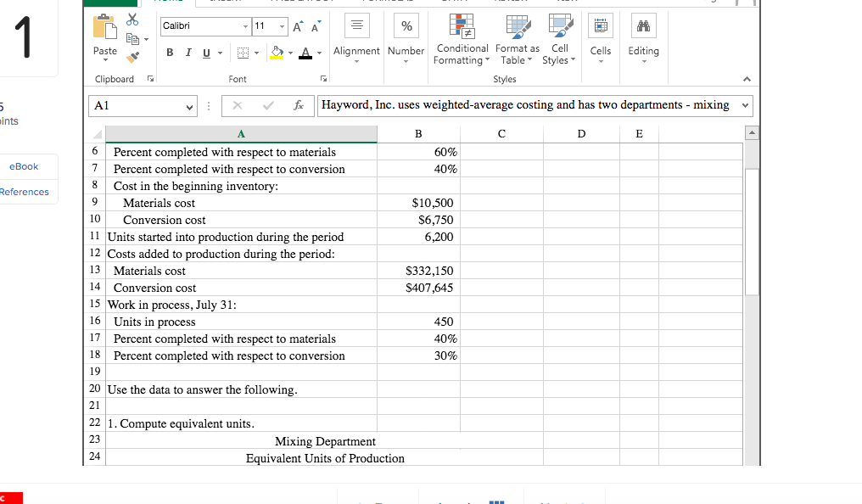Viewport: 862px width, 504px height.
Task: Select the 30% conversion cell in row 18
Action: pos(418,356)
